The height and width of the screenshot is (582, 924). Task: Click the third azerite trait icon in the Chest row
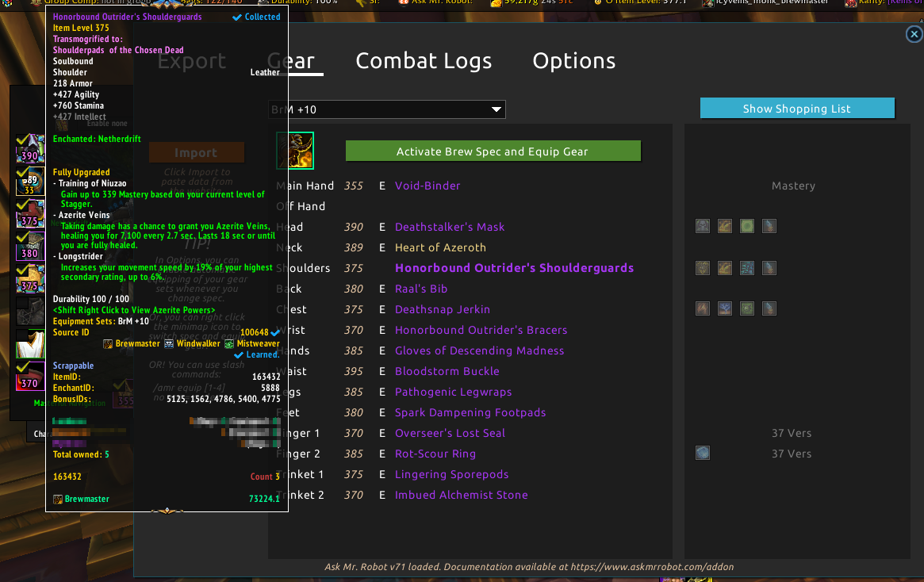click(747, 308)
